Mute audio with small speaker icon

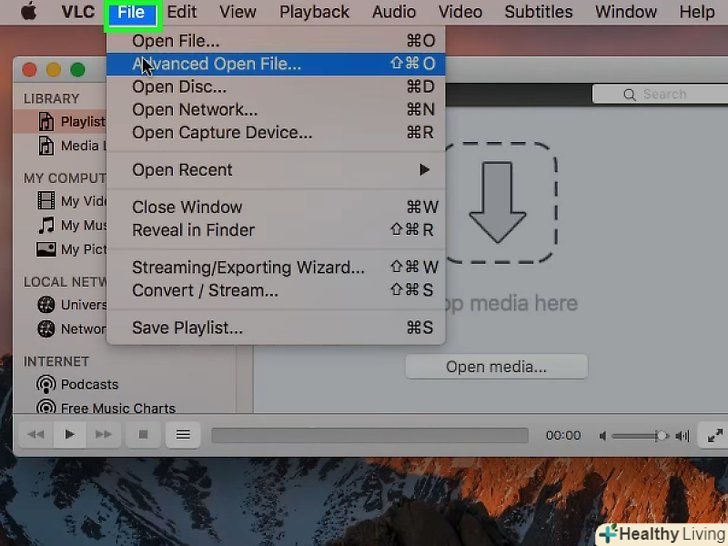(603, 436)
